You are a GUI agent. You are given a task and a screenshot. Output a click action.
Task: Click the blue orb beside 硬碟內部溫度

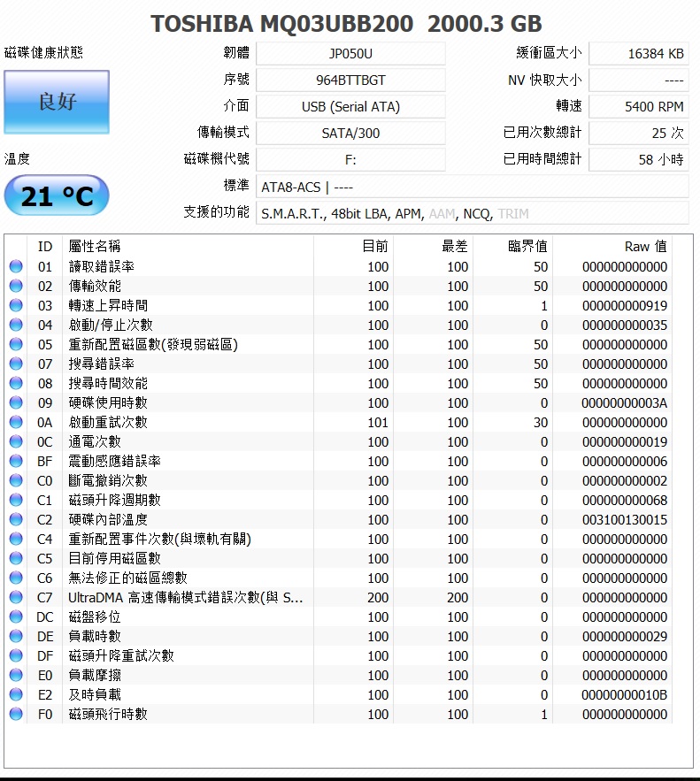16,519
